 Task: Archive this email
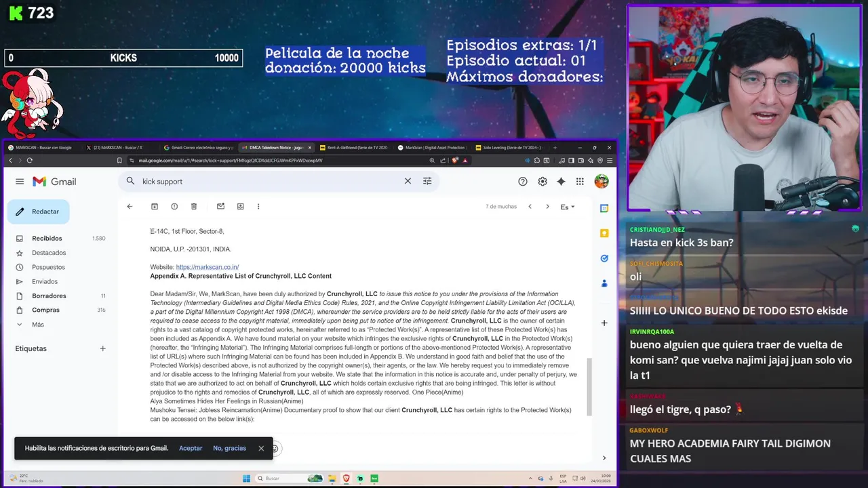[155, 207]
